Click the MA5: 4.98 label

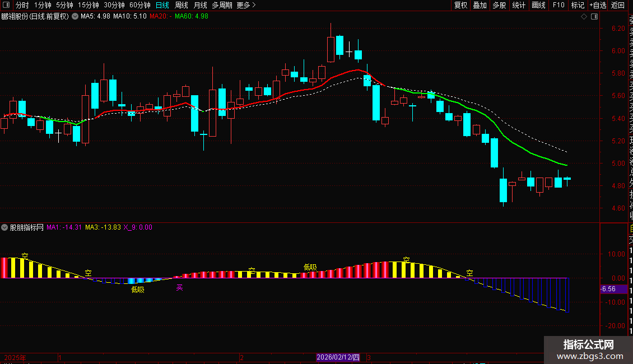(95, 17)
